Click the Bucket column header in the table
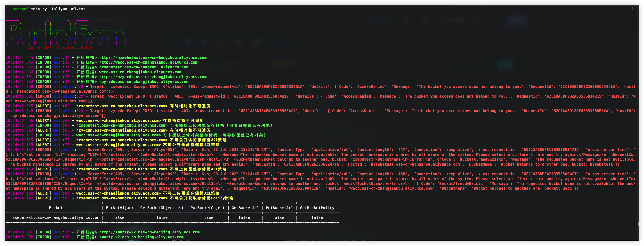Screen dimensions: 644x246 click(56, 208)
